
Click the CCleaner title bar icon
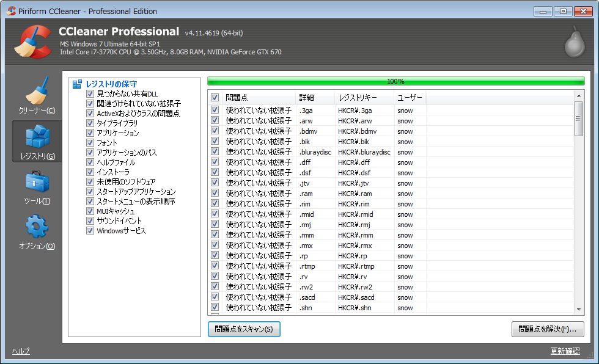tap(11, 11)
